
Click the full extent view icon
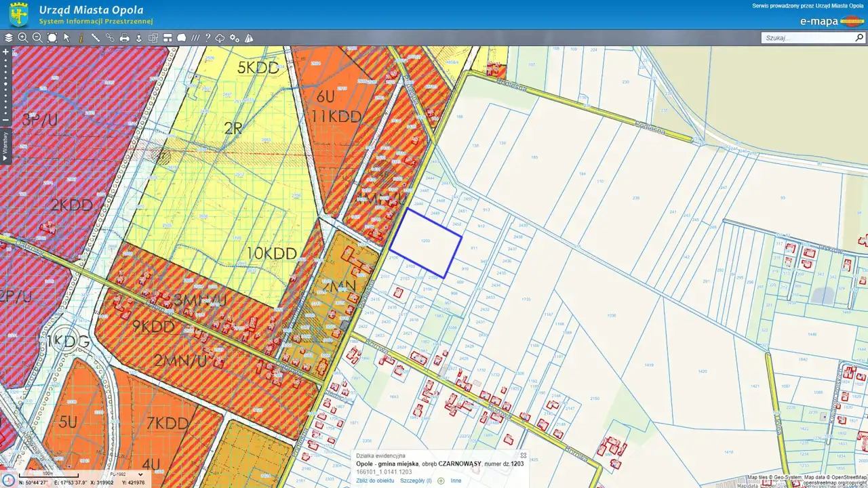(x=52, y=38)
